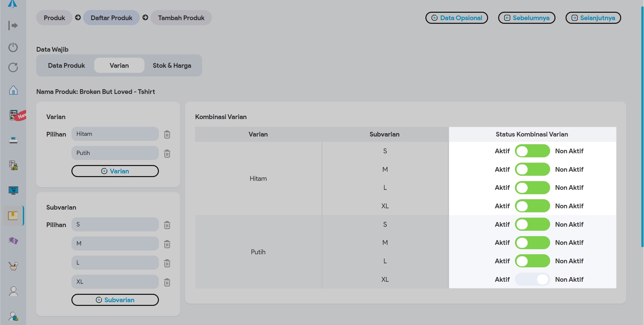Click the power icon in the sidebar
This screenshot has width=644, height=325.
coord(13,47)
